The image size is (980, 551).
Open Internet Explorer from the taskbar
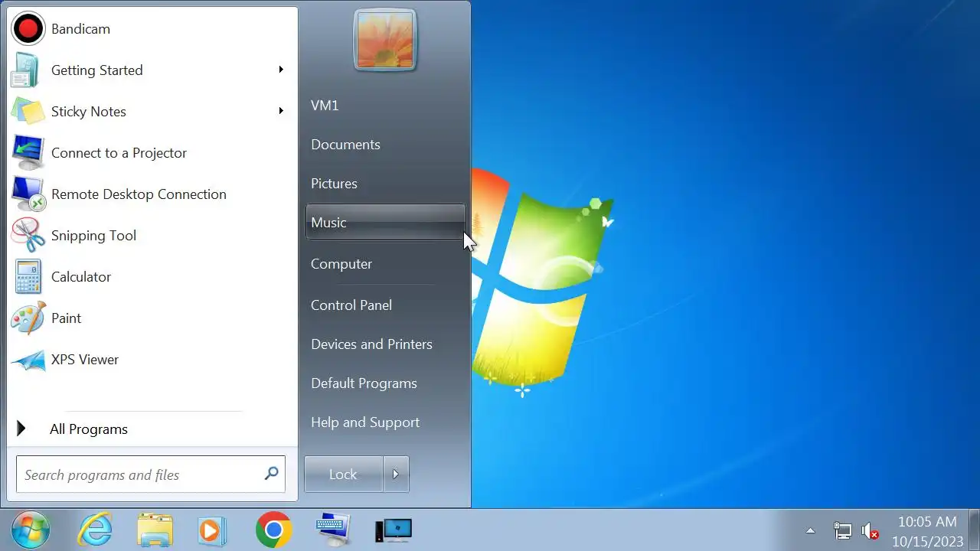coord(96,530)
